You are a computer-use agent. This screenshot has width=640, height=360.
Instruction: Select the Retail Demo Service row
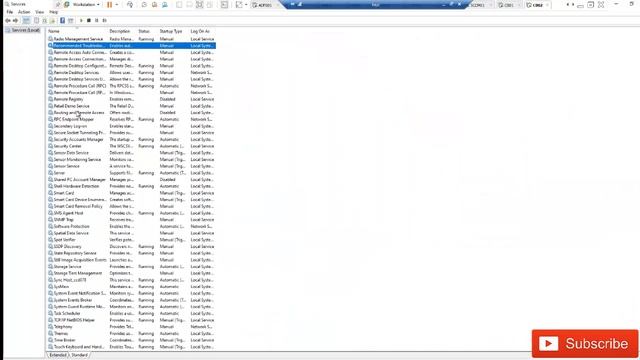click(x=131, y=106)
